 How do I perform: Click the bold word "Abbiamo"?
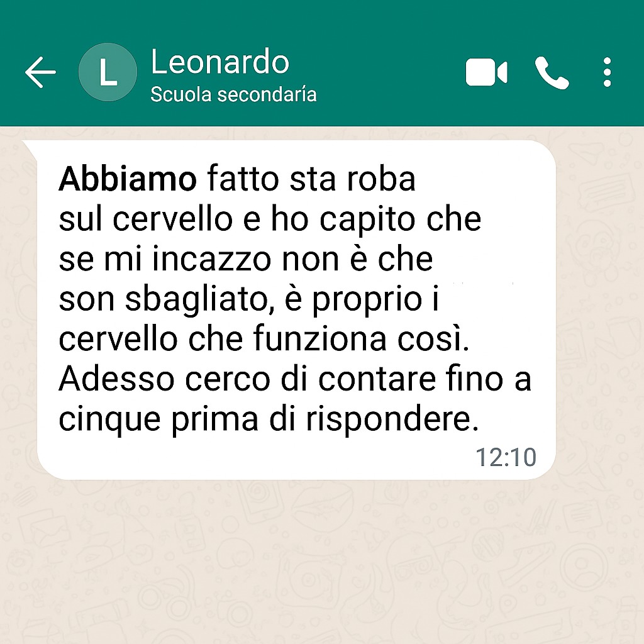click(x=128, y=179)
